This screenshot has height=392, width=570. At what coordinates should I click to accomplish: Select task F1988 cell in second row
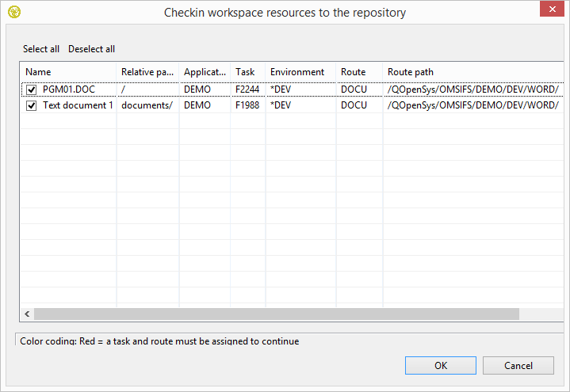[x=247, y=105]
